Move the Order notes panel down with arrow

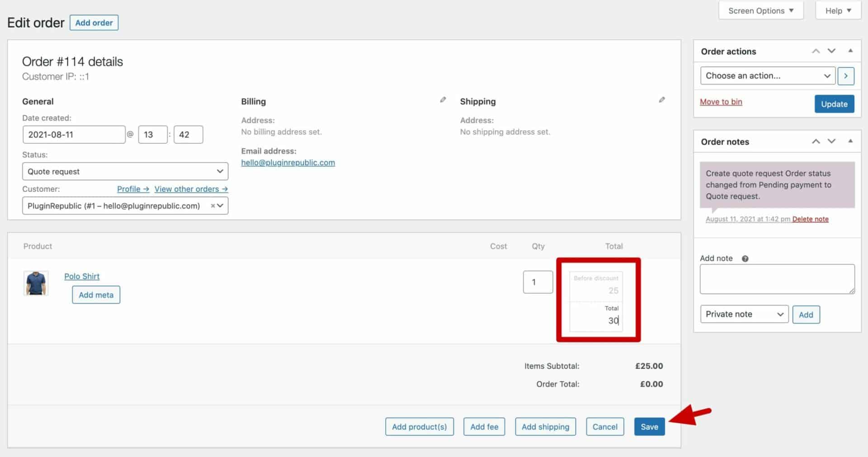(831, 141)
